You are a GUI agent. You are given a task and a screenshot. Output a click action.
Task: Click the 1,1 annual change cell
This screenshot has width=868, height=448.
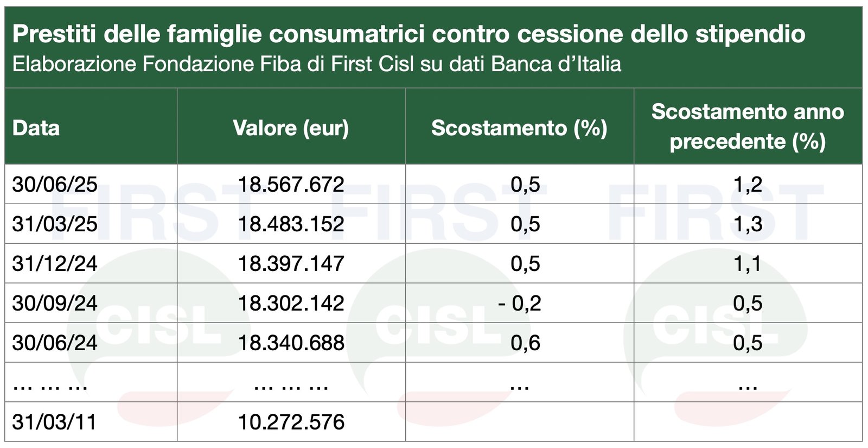pyautogui.click(x=748, y=263)
